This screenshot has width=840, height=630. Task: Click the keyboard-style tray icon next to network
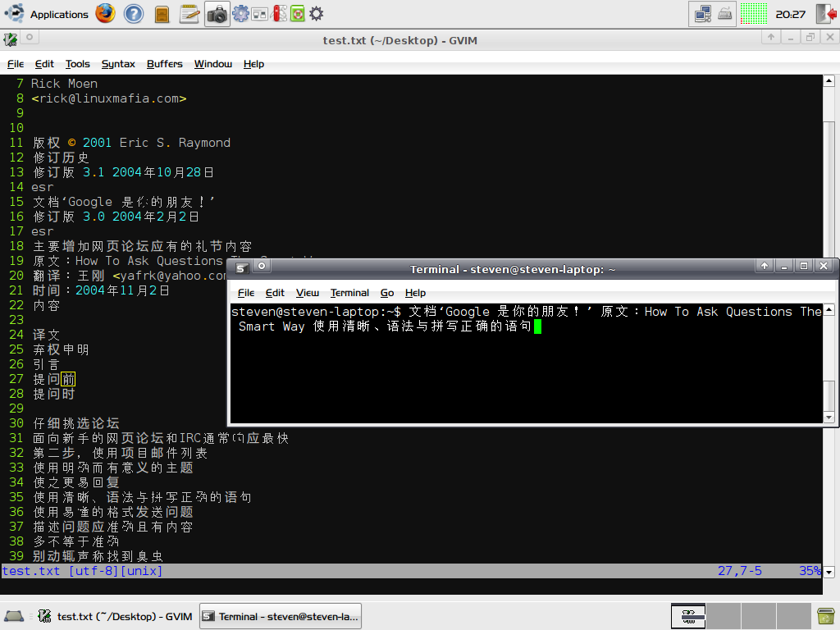[x=725, y=14]
